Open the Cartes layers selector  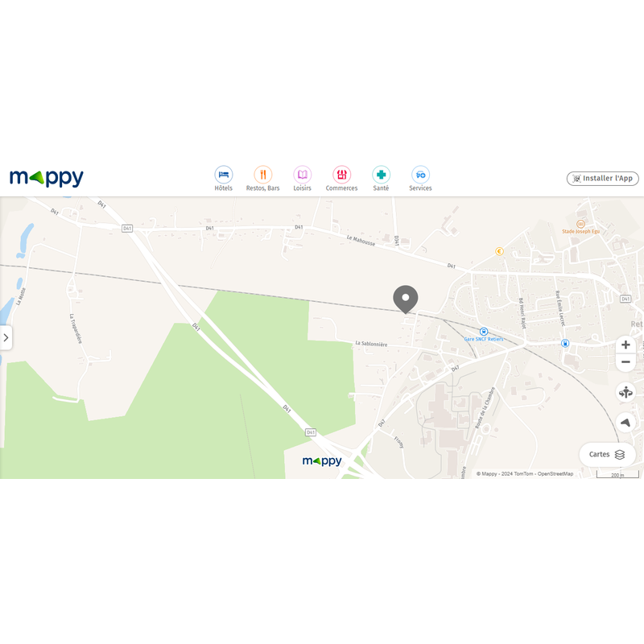pos(607,454)
